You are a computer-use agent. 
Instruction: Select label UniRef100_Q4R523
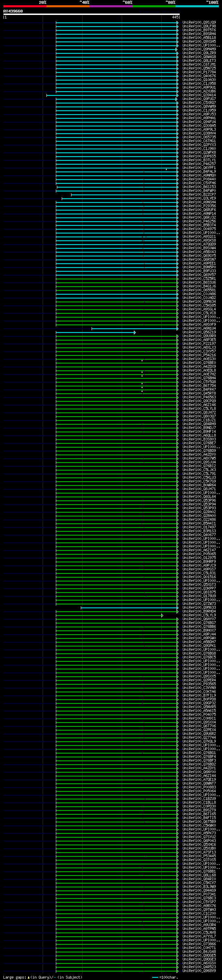click(199, 967)
